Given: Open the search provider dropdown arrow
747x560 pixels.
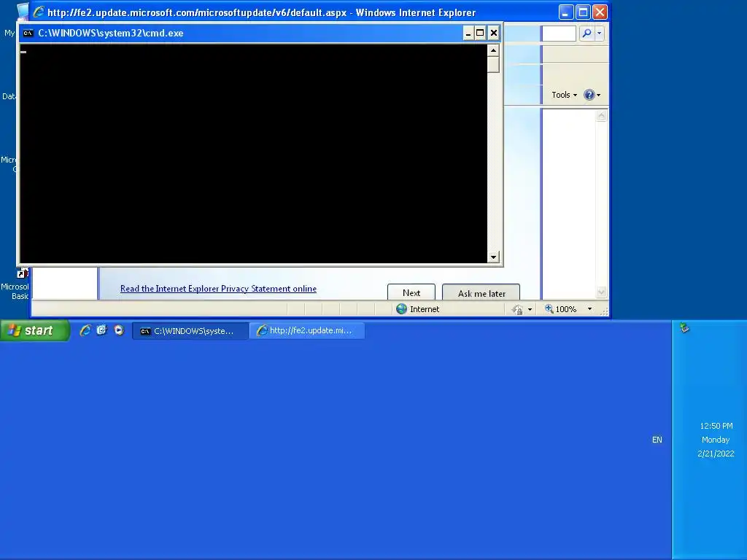Looking at the screenshot, I should [x=600, y=34].
